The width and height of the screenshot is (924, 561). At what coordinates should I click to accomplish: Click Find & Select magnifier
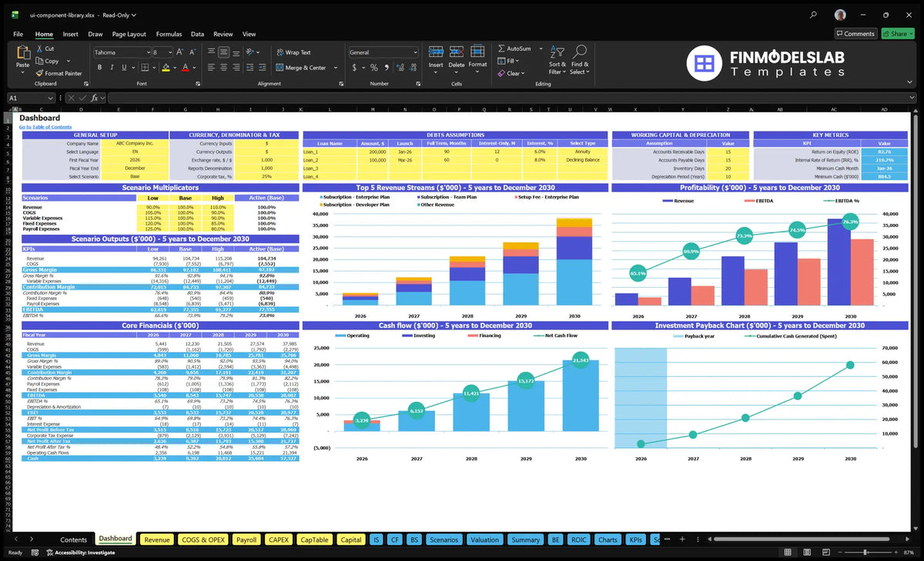click(x=580, y=52)
